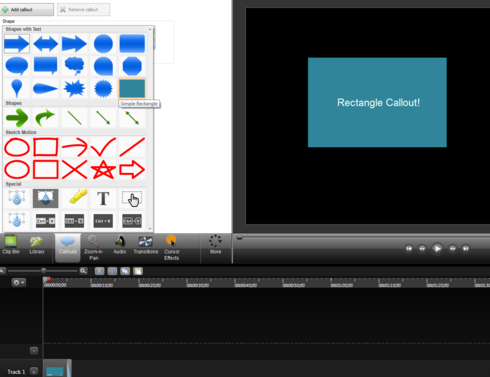Pick the blue circle callout shape
This screenshot has height=377, width=490.
click(x=103, y=44)
